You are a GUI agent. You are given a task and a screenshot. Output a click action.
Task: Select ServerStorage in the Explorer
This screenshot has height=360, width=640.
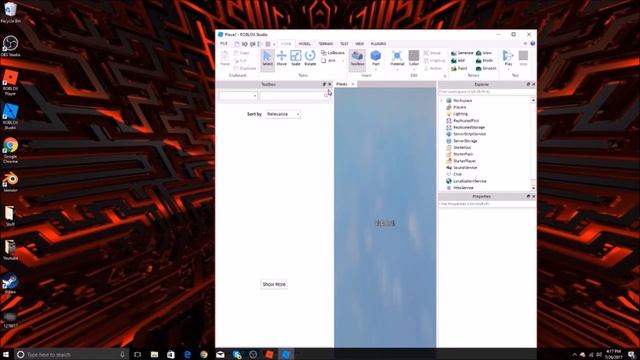(x=462, y=141)
